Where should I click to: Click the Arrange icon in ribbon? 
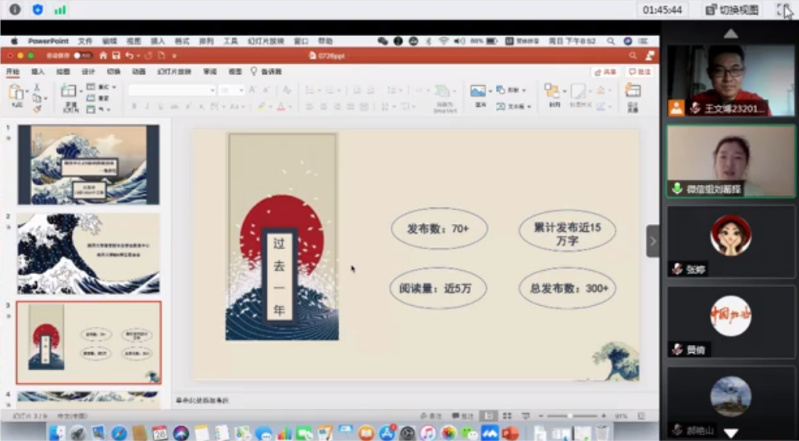pyautogui.click(x=551, y=91)
